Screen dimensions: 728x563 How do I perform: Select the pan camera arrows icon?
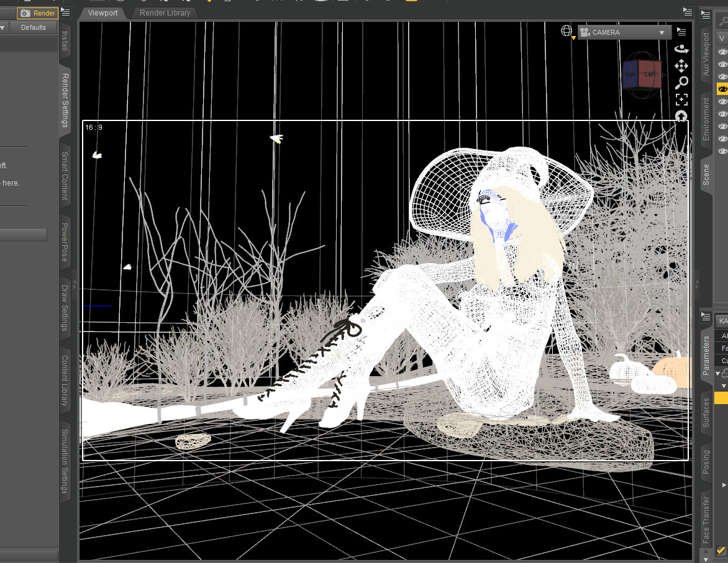coord(681,66)
